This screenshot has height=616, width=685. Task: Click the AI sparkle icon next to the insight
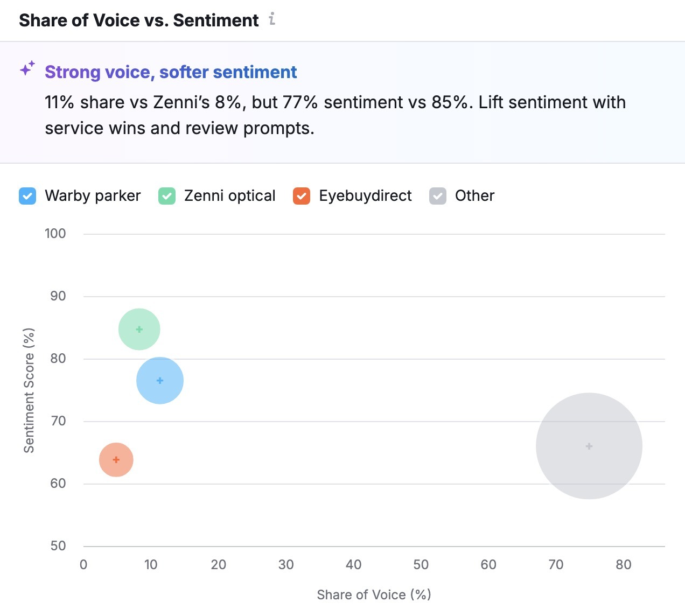click(x=26, y=69)
